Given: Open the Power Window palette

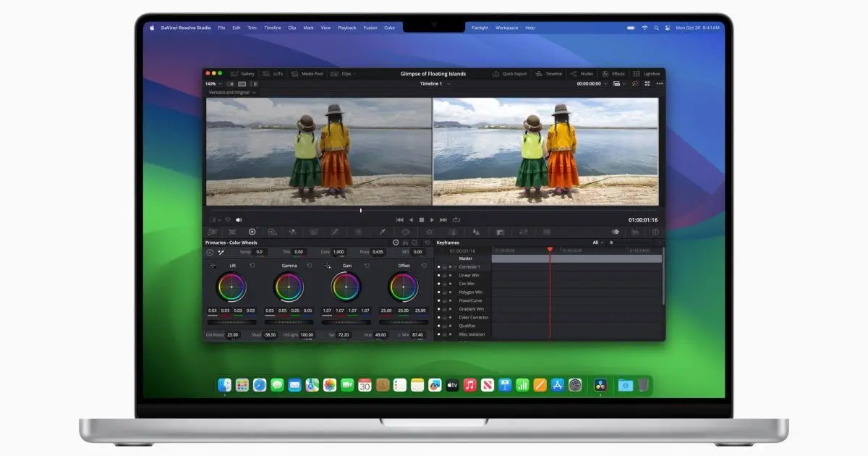Looking at the screenshot, I should pyautogui.click(x=406, y=232).
